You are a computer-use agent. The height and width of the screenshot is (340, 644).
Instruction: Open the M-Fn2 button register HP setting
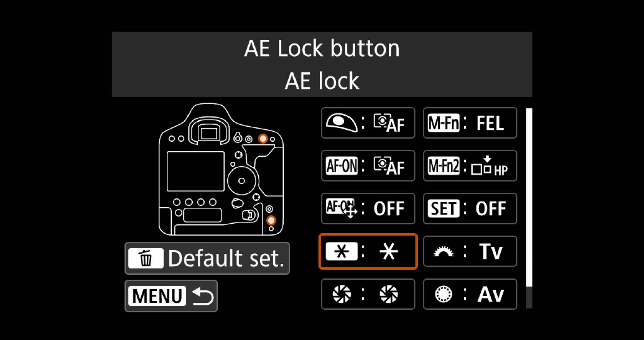click(x=470, y=166)
